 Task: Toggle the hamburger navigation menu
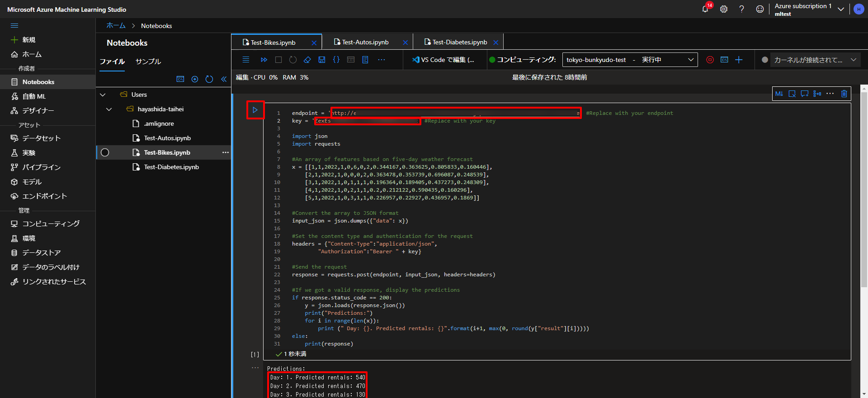[14, 26]
